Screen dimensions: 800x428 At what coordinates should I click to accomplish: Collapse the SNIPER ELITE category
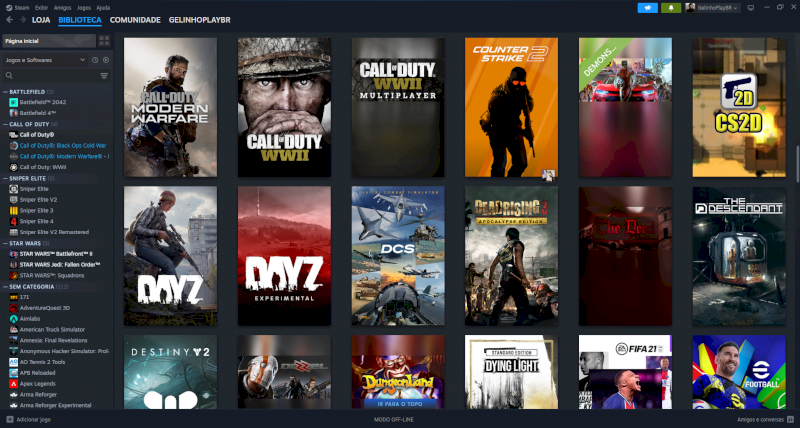tap(6, 179)
